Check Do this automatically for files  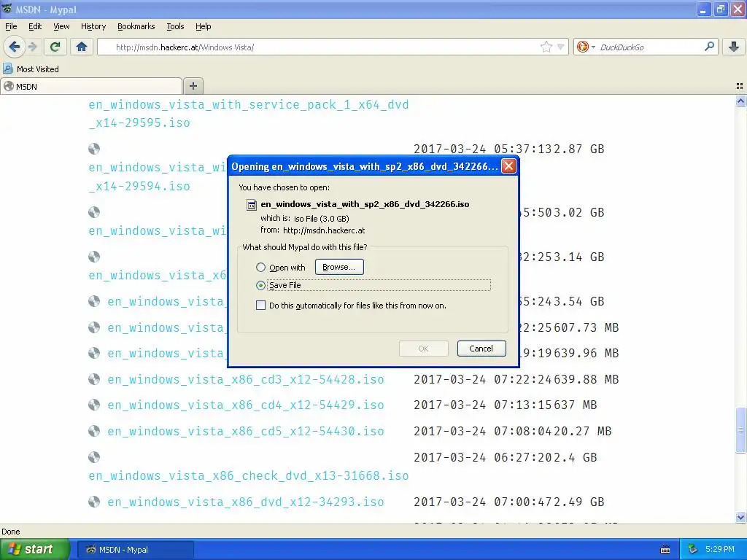pyautogui.click(x=260, y=306)
